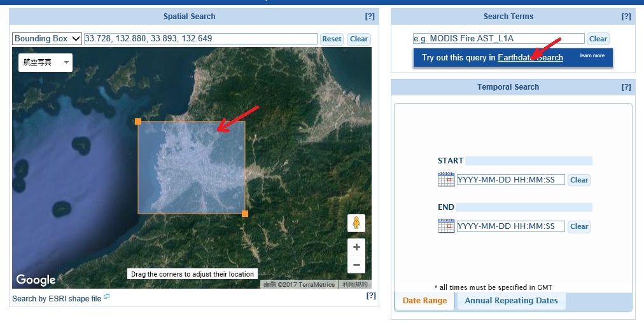Open Search Terms help [?] icon

click(626, 17)
